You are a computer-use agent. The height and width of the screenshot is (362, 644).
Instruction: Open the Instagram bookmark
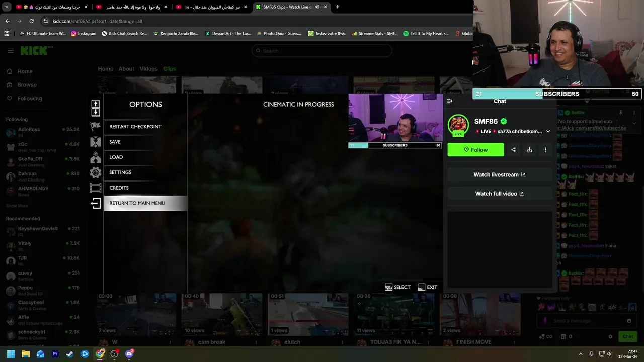pyautogui.click(x=84, y=34)
